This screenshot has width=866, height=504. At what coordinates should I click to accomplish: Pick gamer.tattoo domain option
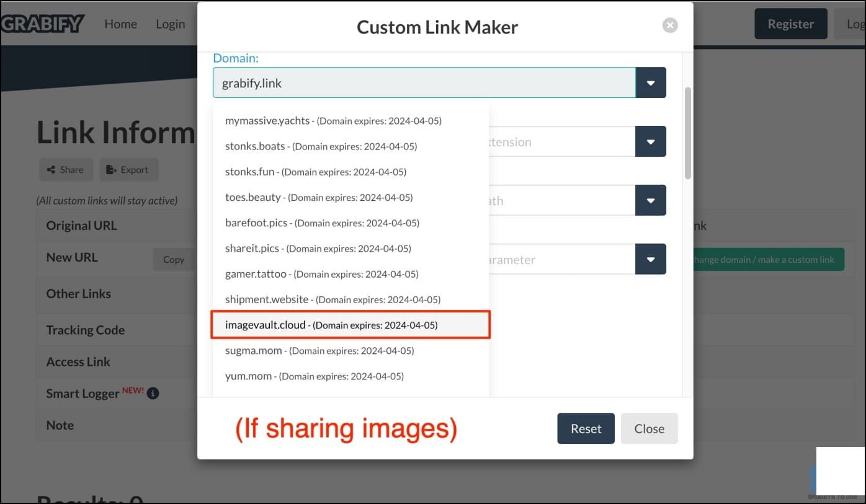coord(350,273)
